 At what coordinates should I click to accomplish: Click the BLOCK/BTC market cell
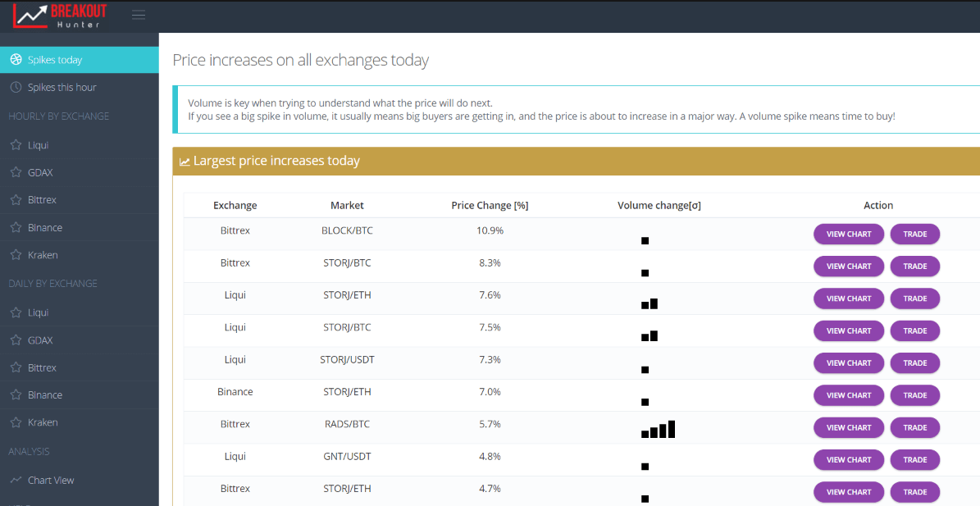pos(347,230)
